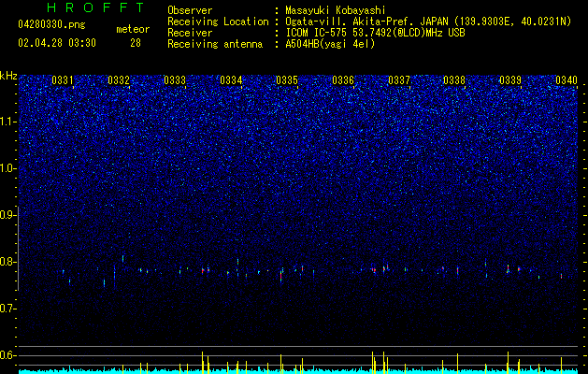This screenshot has height=374, width=588.
Task: Click the 1.0 frequency axis label
Action: coord(7,168)
